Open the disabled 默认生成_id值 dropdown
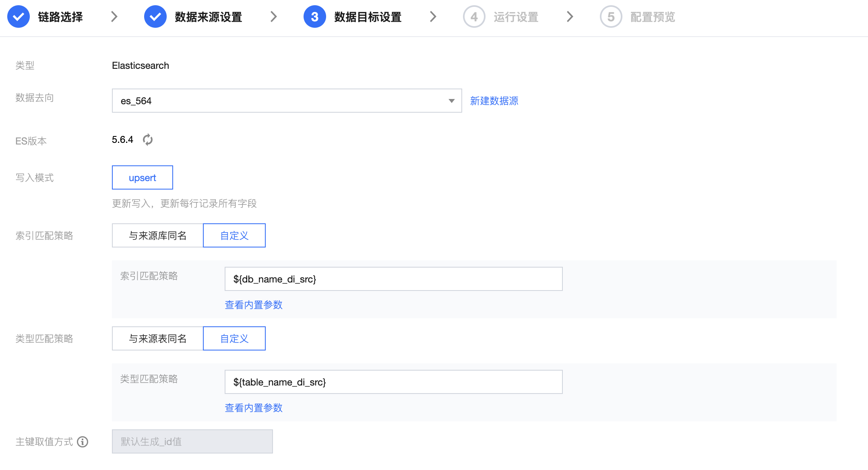 (x=192, y=442)
